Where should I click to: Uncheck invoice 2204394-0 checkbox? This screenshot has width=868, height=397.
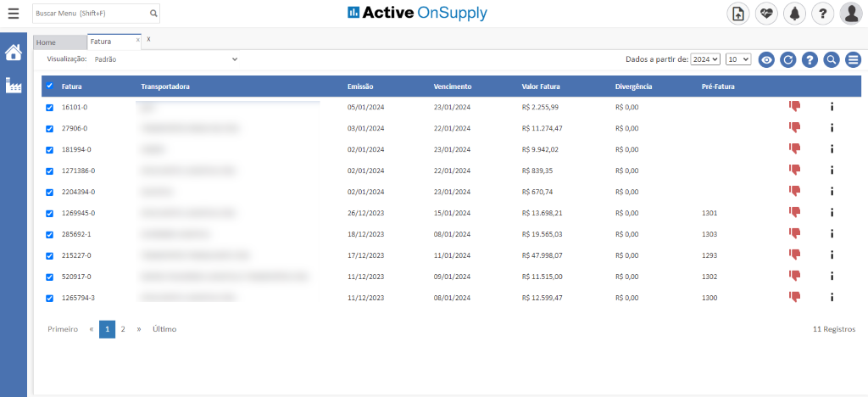(49, 192)
